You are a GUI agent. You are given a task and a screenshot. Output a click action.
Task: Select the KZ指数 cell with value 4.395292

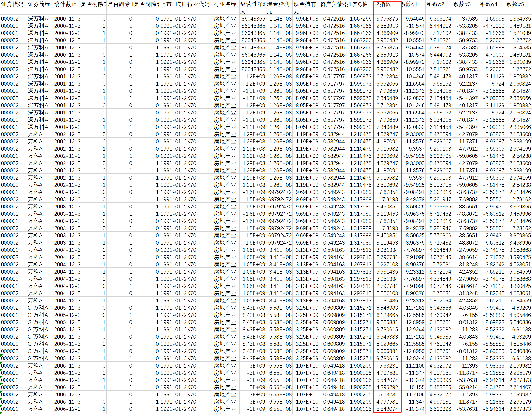click(x=387, y=387)
